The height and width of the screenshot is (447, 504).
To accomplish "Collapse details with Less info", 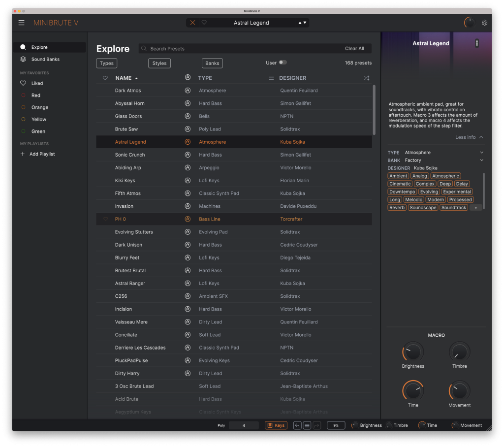I will coord(469,137).
